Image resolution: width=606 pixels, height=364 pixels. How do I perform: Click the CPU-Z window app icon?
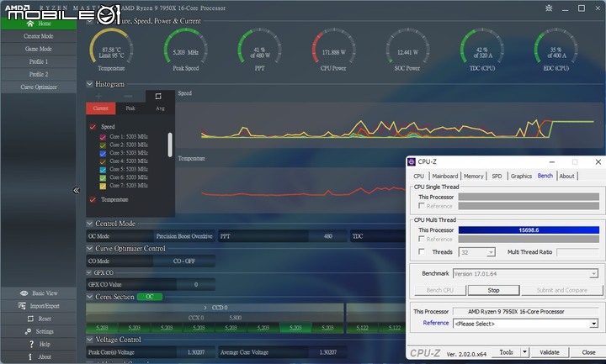click(412, 161)
